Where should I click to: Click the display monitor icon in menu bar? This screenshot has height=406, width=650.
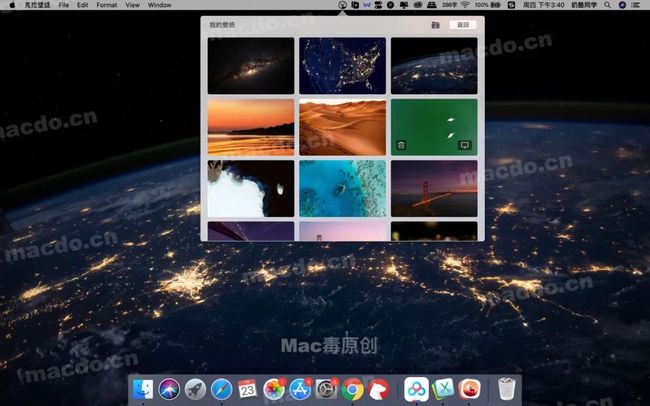(403, 5)
